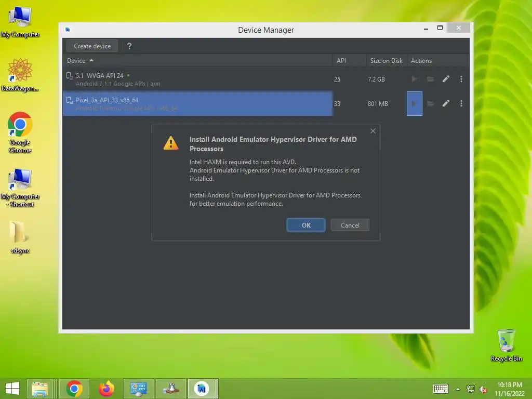Click the Size on Disk column header
Image resolution: width=532 pixels, height=399 pixels.
pos(386,61)
